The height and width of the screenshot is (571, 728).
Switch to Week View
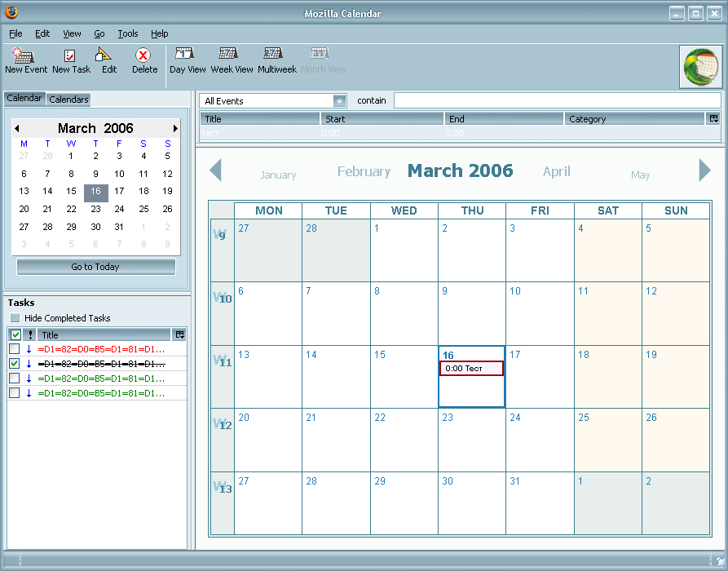232,61
